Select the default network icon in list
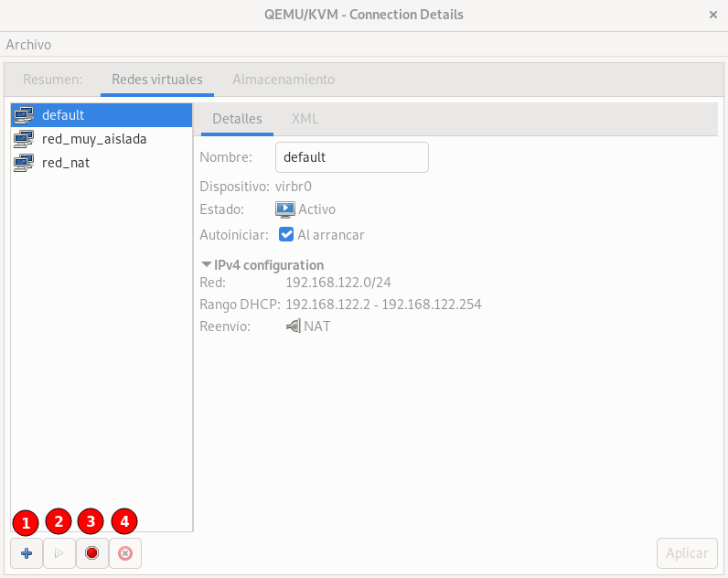The height and width of the screenshot is (578, 728). pyautogui.click(x=24, y=115)
